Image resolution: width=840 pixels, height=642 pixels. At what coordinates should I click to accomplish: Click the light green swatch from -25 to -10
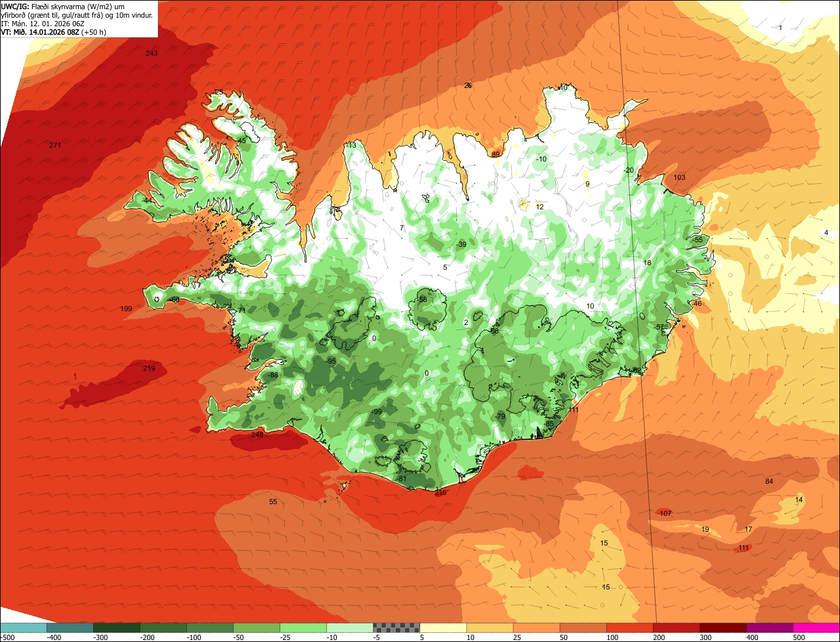[303, 628]
